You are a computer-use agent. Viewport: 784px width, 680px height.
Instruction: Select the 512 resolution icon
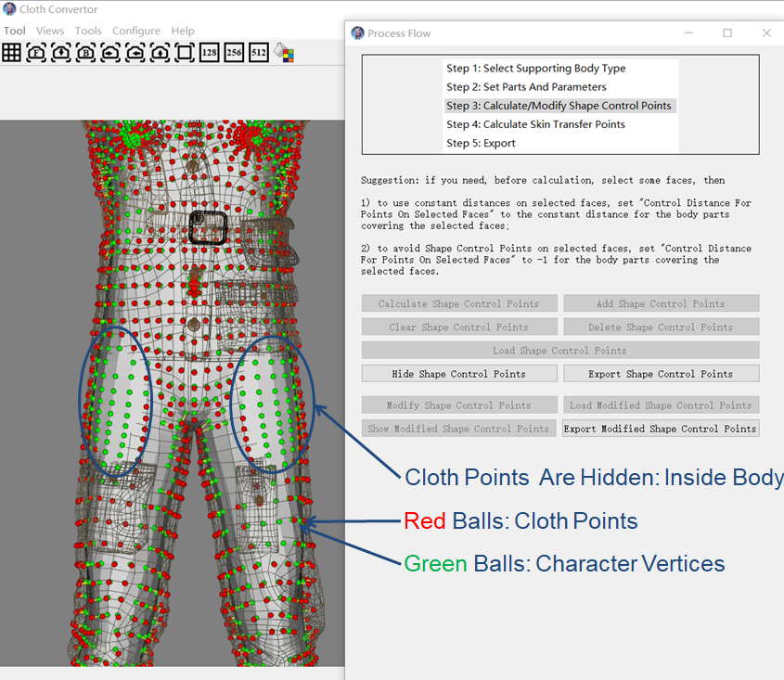259,53
